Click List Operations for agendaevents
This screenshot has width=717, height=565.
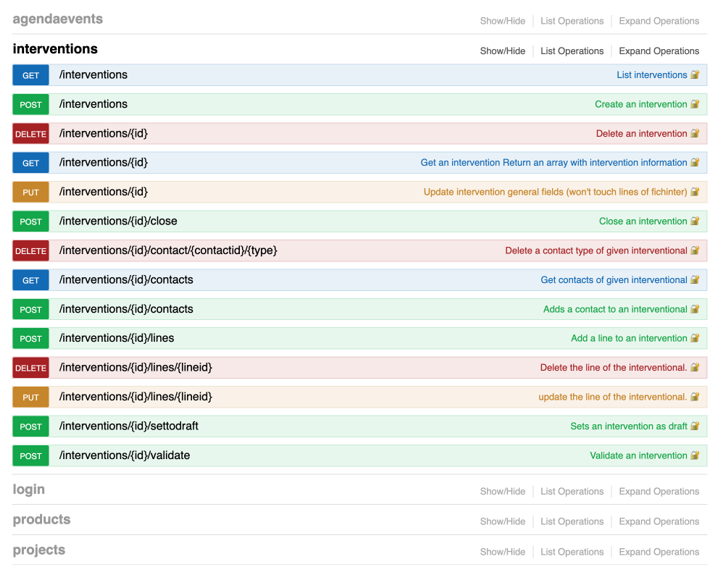pyautogui.click(x=572, y=21)
